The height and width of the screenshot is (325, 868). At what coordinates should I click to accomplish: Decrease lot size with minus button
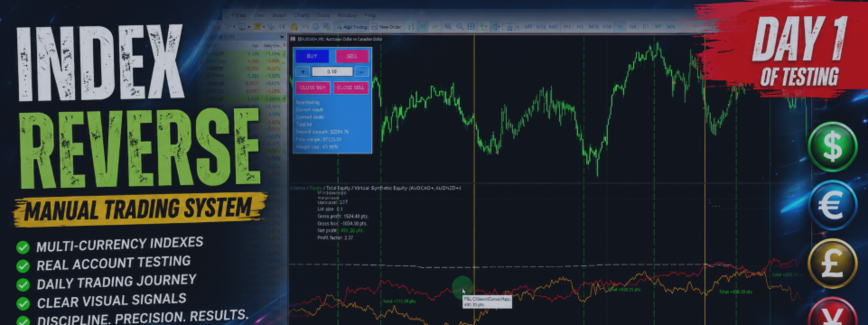(x=362, y=71)
